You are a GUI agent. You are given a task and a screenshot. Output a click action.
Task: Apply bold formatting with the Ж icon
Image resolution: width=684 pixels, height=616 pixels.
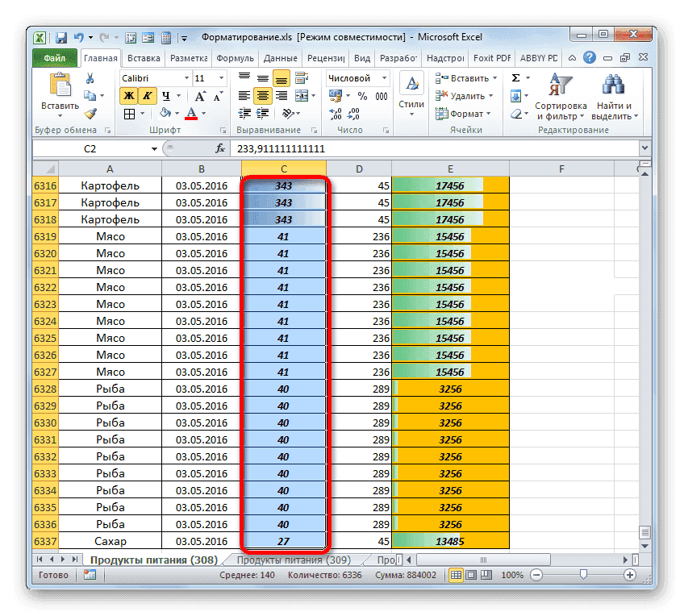[x=131, y=95]
